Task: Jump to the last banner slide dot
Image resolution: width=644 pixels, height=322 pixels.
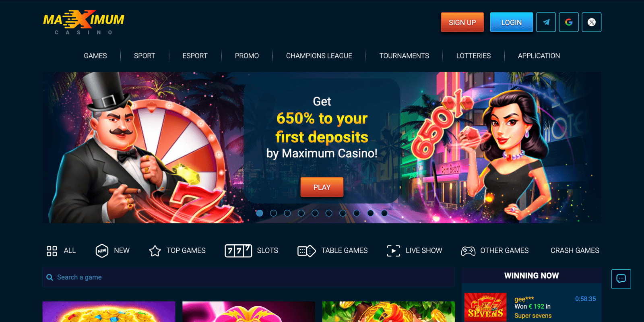Action: point(384,213)
